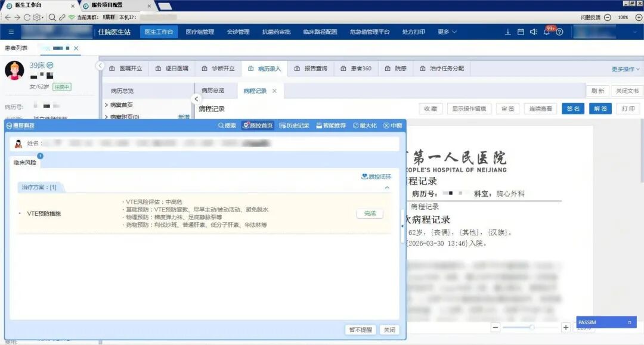Collapse the 治疗方案 section chevron
Image resolution: width=644 pixels, height=345 pixels.
387,188
